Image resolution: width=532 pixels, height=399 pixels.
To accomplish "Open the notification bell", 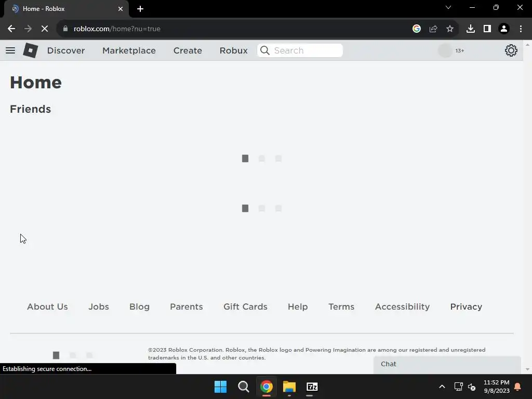I will (518, 387).
